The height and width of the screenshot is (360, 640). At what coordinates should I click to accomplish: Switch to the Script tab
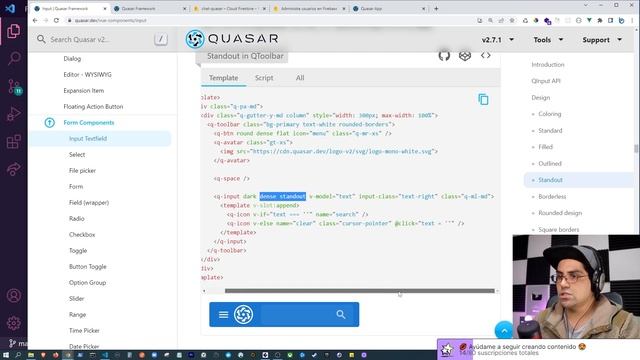pyautogui.click(x=264, y=78)
